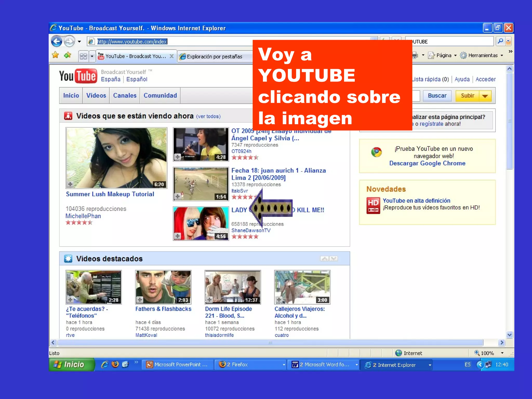Click the browser Forward arrow button
Screen dimensions: 532x399
coord(69,41)
